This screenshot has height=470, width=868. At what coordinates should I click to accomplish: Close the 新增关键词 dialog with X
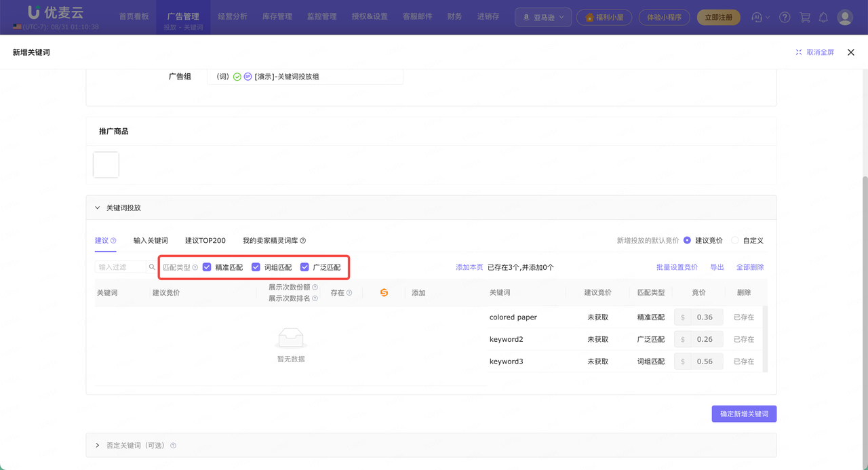pos(851,52)
